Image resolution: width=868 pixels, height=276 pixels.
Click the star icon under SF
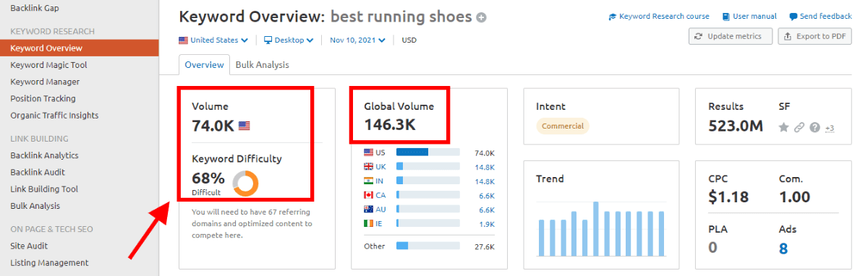pyautogui.click(x=783, y=127)
